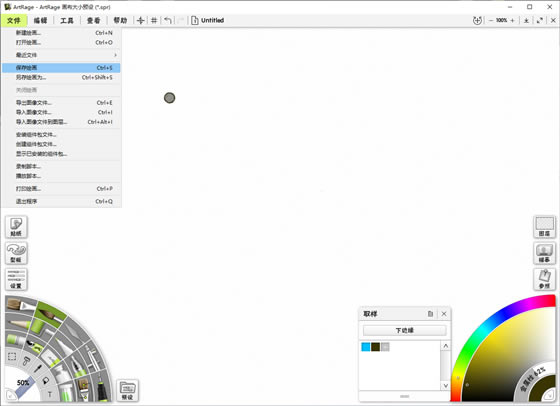The width and height of the screenshot is (560, 406).
Task: Open the 编辑 (Edit) menu
Action: [x=40, y=20]
